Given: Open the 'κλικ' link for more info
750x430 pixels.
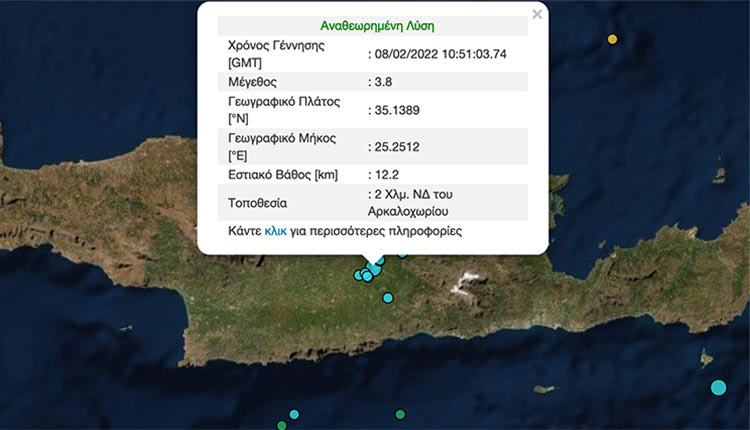Looking at the screenshot, I should tap(276, 231).
